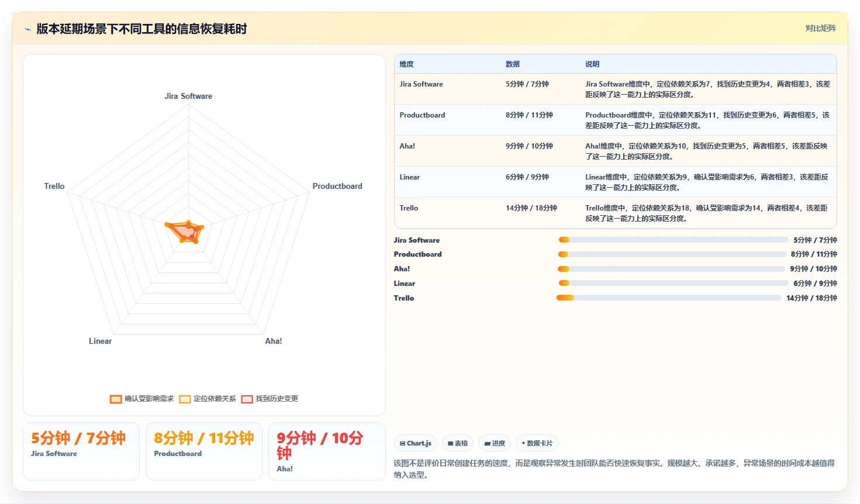This screenshot has width=860, height=504.
Task: Click the Linear label in progress list
Action: tap(405, 284)
